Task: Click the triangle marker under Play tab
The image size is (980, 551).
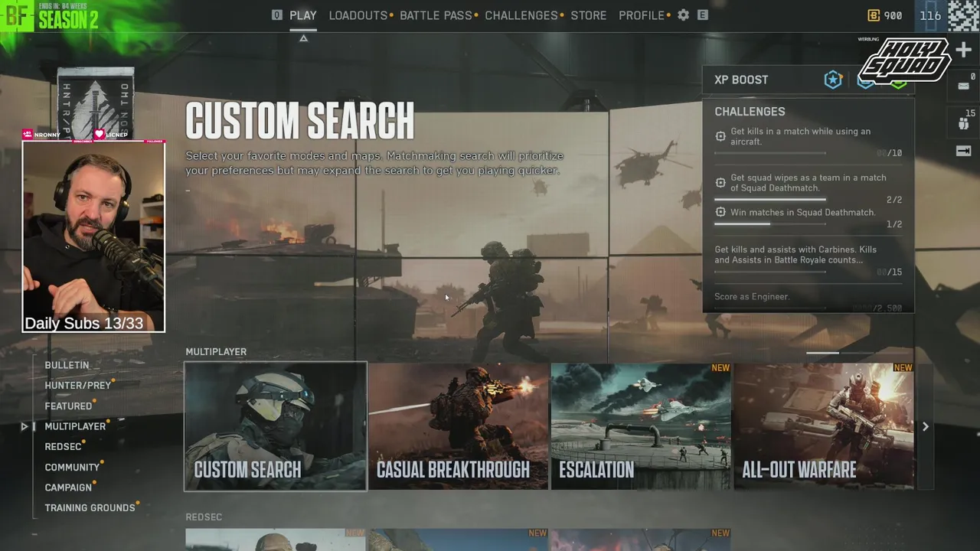Action: coord(303,38)
